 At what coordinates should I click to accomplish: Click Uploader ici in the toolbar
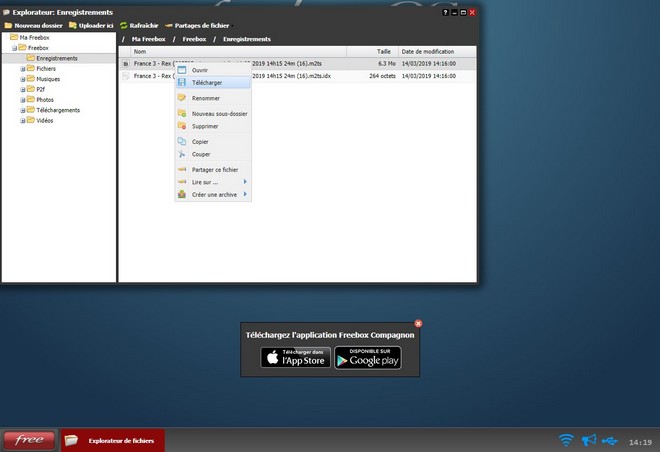pyautogui.click(x=91, y=25)
